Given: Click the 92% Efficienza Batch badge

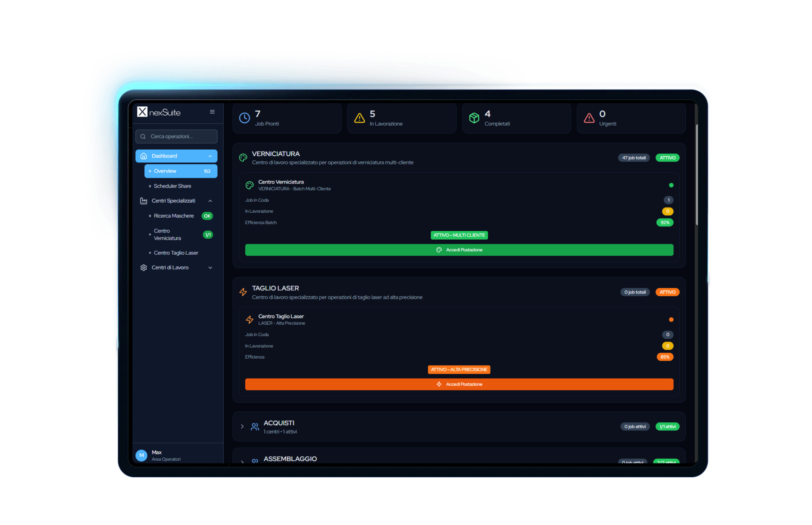Looking at the screenshot, I should (665, 222).
